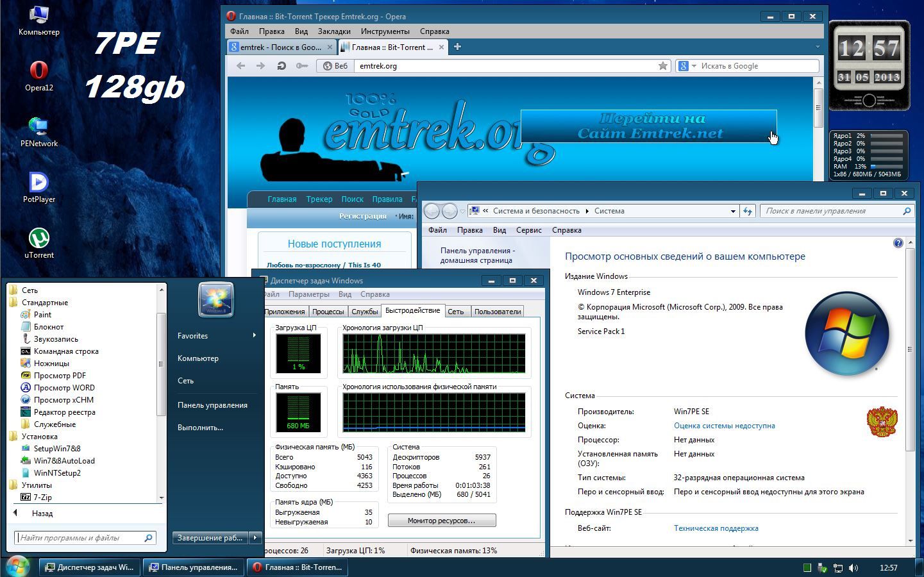The height and width of the screenshot is (577, 924).
Task: Click the Opera forward arrow
Action: tap(260, 65)
